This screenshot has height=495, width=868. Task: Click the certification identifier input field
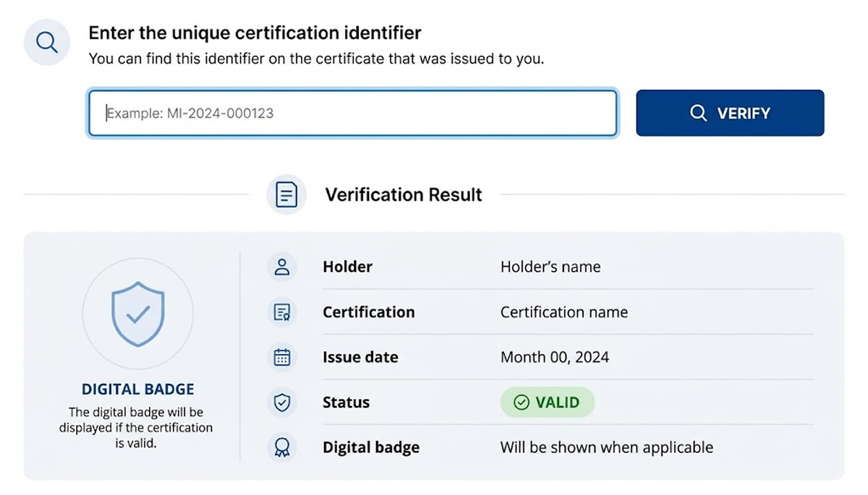coord(352,113)
